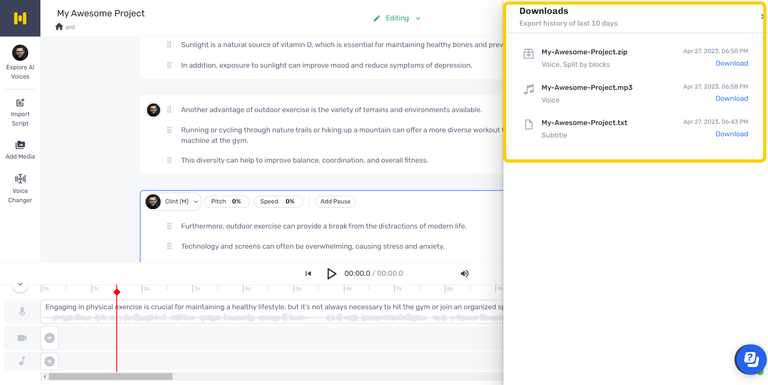Download My-Awesome-Project.txt
The image size is (768, 385).
pos(731,134)
